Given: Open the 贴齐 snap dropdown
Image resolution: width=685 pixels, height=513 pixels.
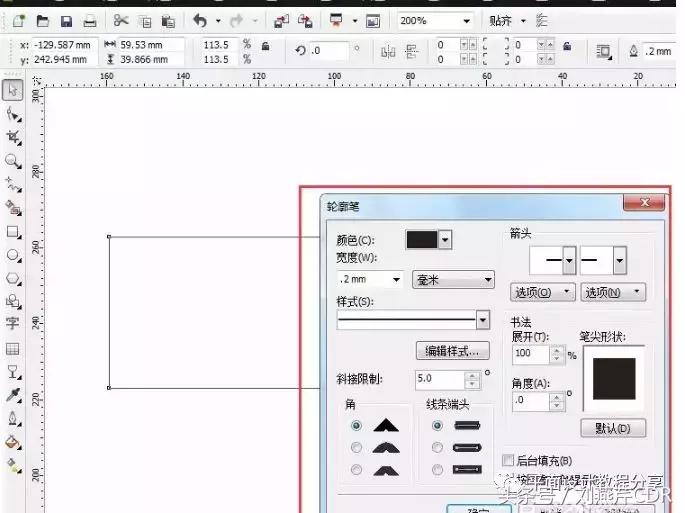Looking at the screenshot, I should [523, 21].
